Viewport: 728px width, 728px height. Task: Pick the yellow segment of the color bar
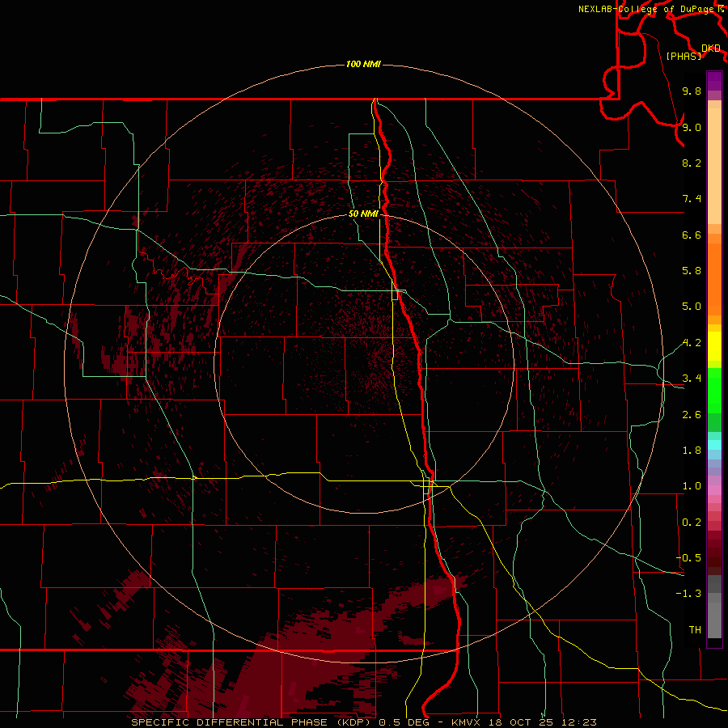pos(714,346)
